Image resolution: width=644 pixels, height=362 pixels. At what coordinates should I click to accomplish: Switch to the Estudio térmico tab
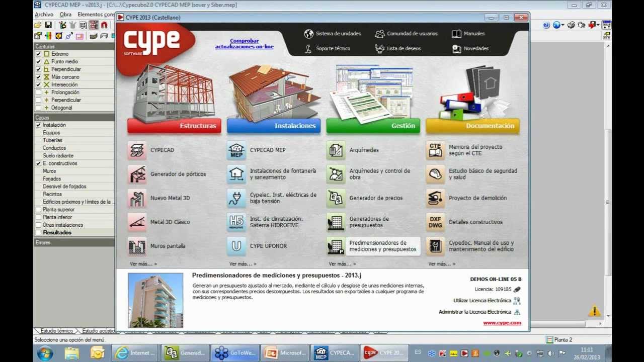pyautogui.click(x=56, y=331)
